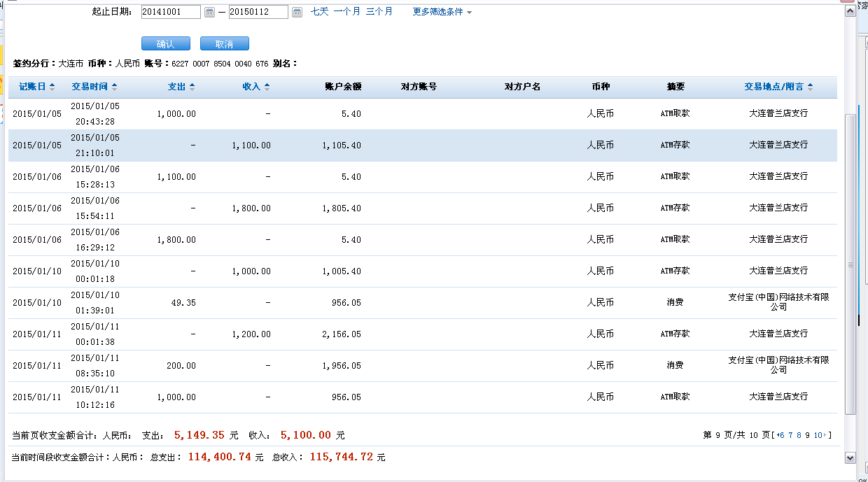Sort table by 交易时间 column
This screenshot has width=868, height=482.
94,87
